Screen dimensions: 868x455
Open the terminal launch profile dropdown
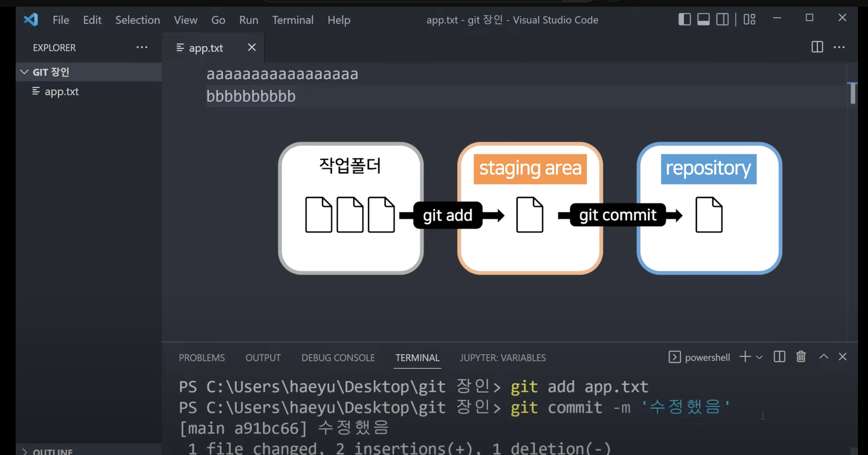coord(759,357)
